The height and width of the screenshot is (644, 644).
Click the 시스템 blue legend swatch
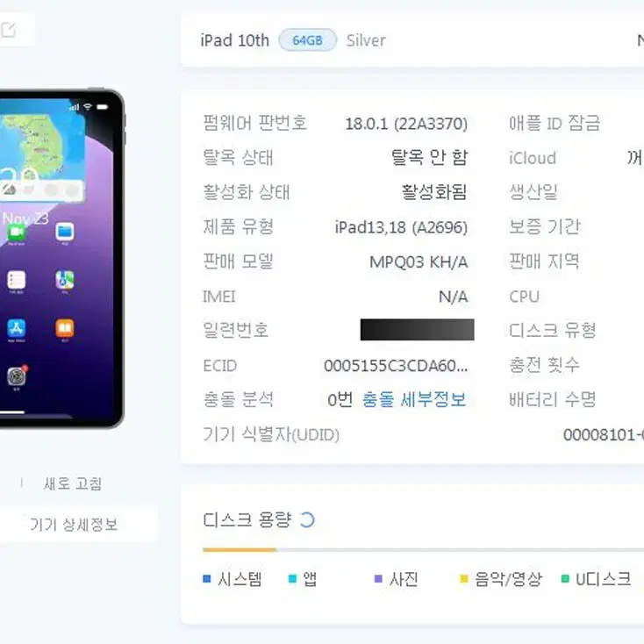[x=207, y=579]
